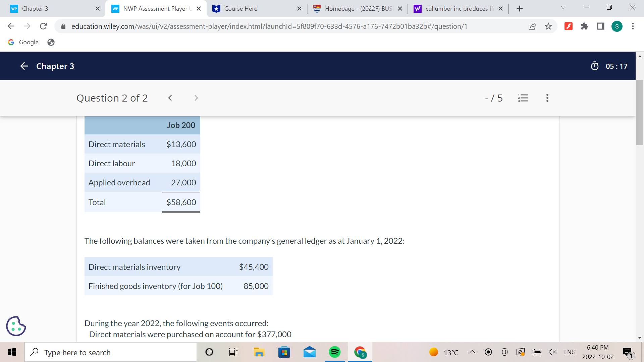Click the share page icon

click(532, 26)
